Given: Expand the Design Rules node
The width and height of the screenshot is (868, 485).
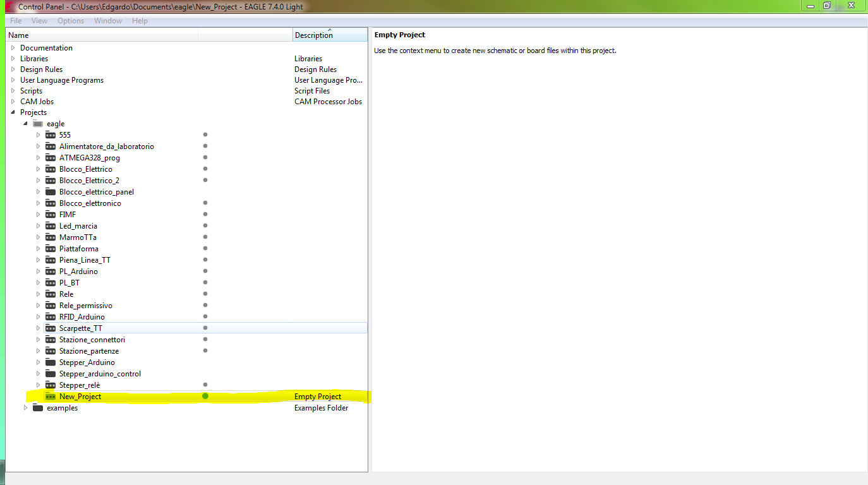Looking at the screenshot, I should click(x=13, y=69).
